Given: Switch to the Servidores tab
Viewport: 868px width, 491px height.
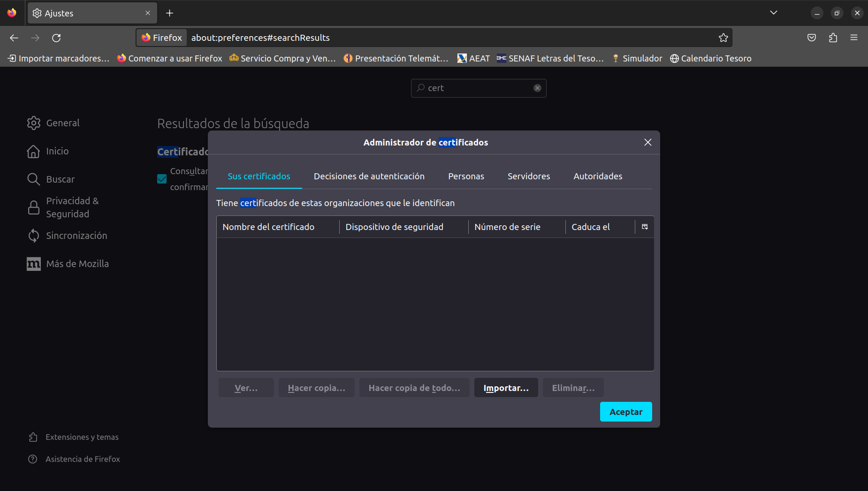Looking at the screenshot, I should click(528, 176).
